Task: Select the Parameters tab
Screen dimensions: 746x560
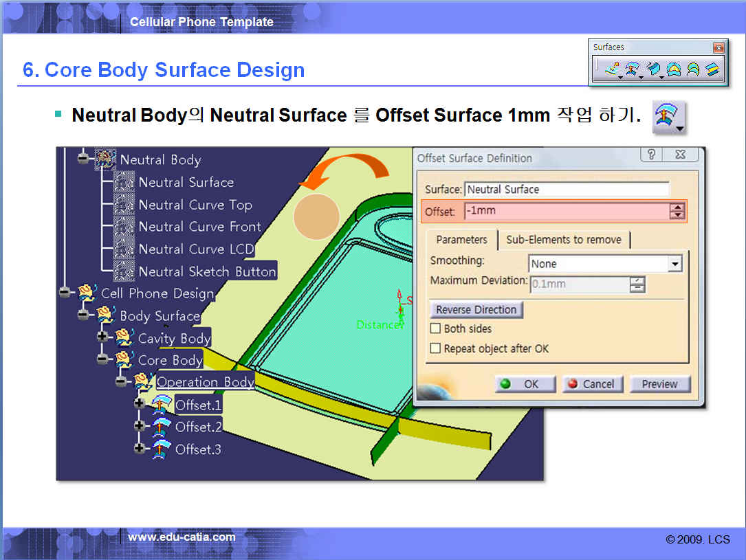Action: tap(461, 240)
